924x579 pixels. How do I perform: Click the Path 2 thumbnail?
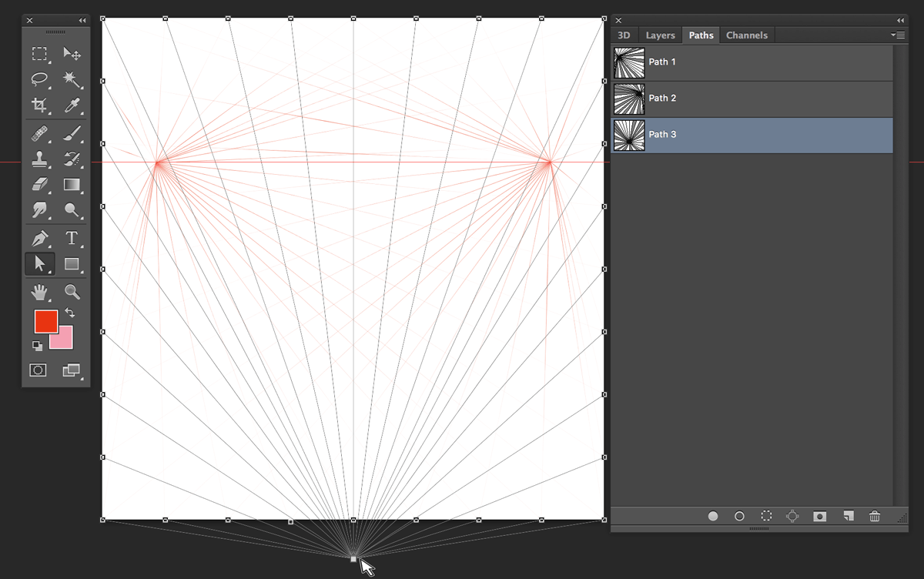point(629,99)
